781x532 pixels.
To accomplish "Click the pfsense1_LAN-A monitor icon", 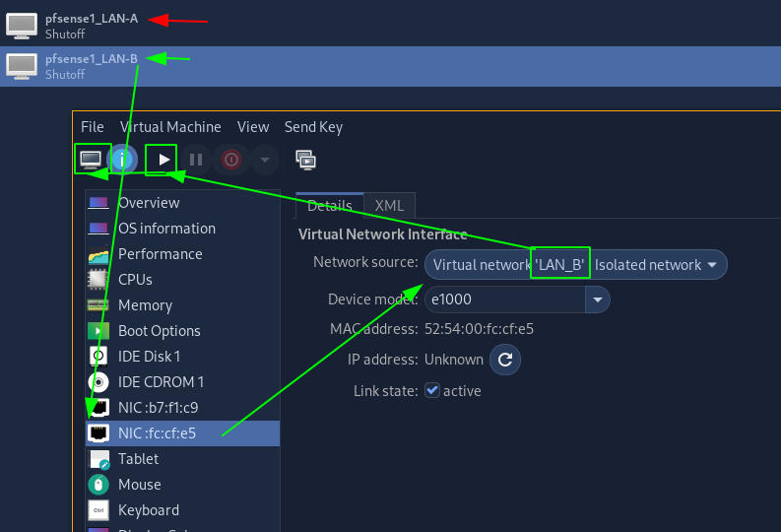I will click(22, 26).
